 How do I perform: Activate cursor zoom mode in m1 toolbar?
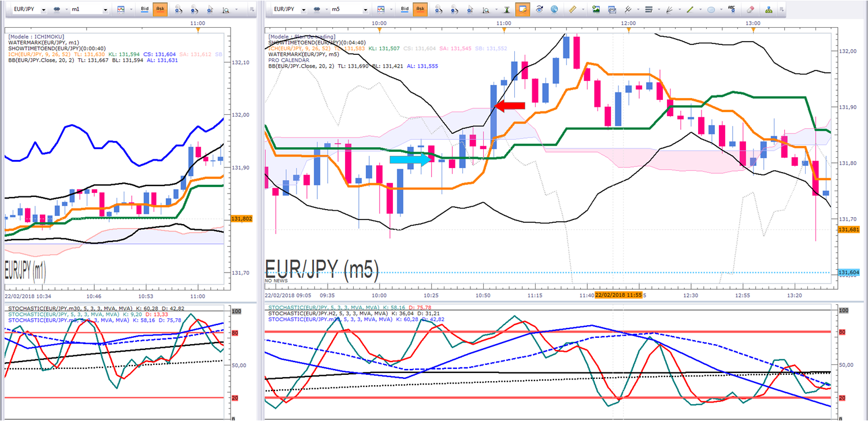[210, 10]
